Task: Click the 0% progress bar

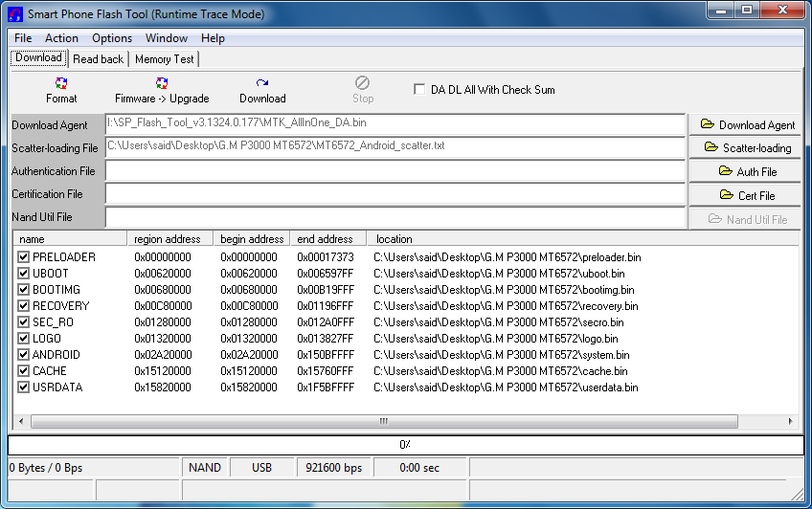Action: click(405, 445)
